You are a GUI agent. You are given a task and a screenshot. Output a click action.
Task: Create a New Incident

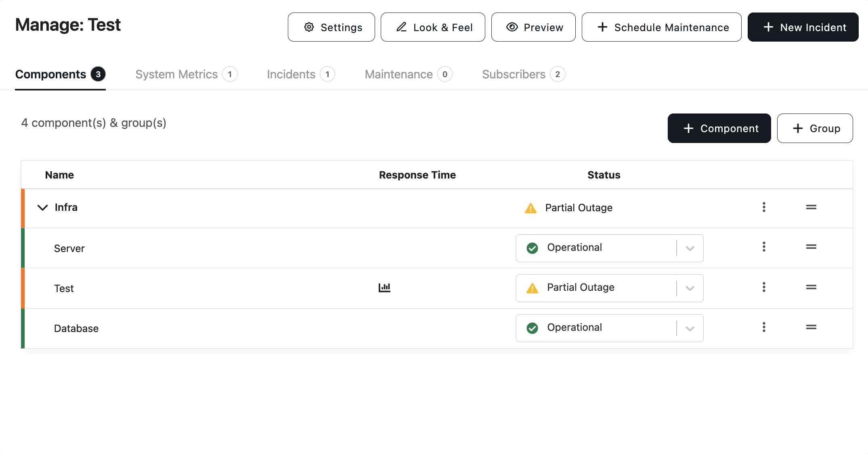click(803, 27)
